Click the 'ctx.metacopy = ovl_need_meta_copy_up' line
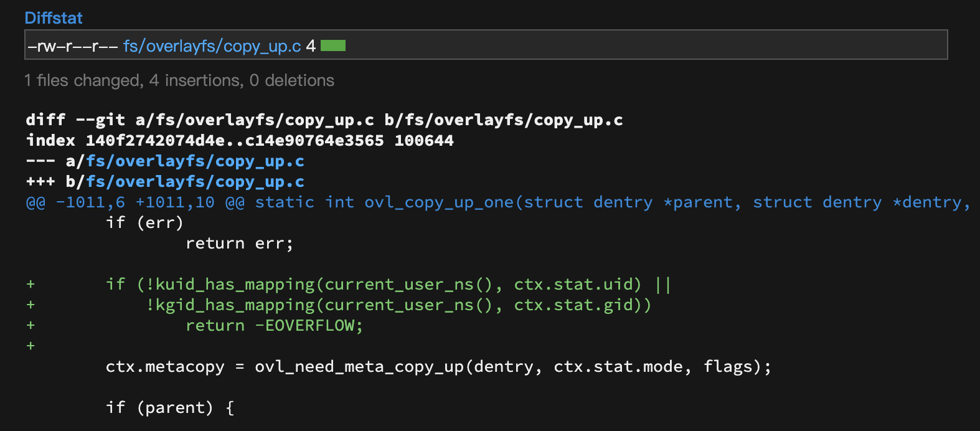 coord(439,367)
